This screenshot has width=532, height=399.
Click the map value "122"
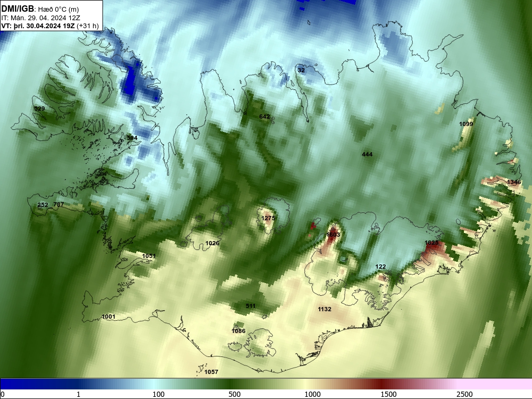[x=381, y=267]
